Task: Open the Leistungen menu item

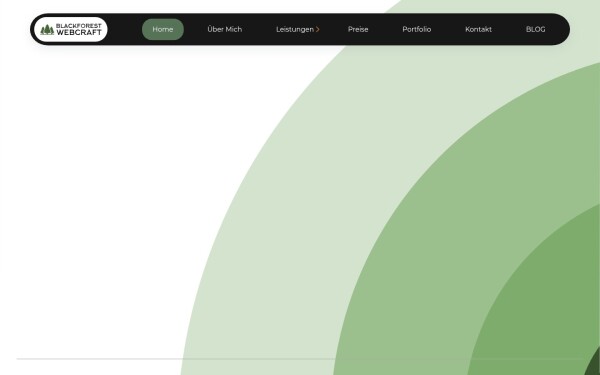Action: (x=295, y=29)
